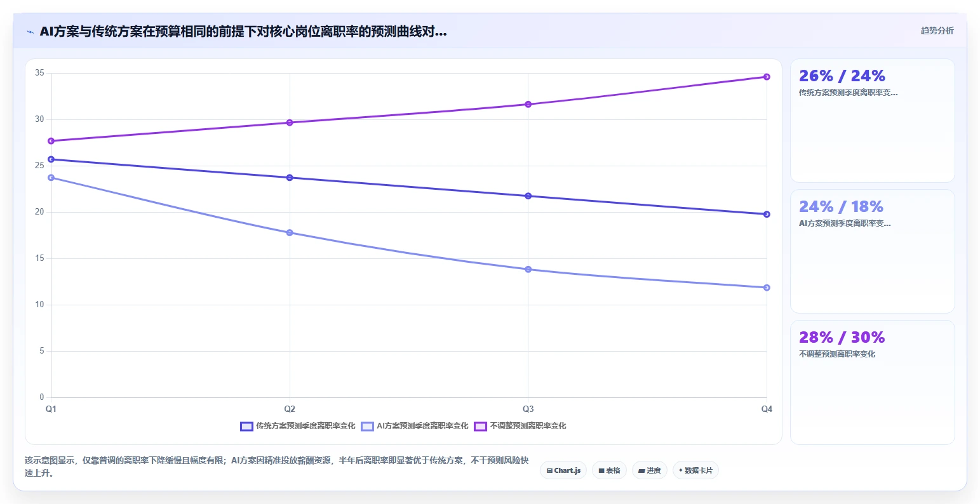Image resolution: width=980 pixels, height=504 pixels.
Task: Click the dark blue line Q2 data point
Action: click(x=290, y=178)
